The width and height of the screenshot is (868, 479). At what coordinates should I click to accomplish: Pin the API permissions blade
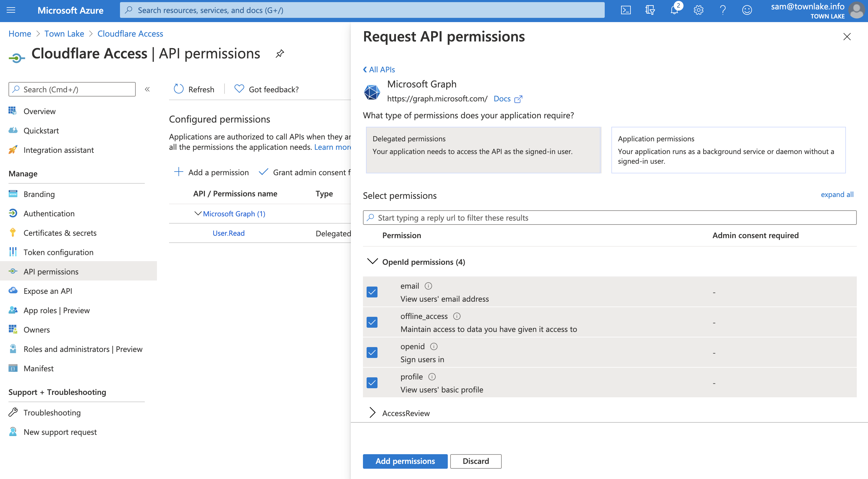pos(279,53)
